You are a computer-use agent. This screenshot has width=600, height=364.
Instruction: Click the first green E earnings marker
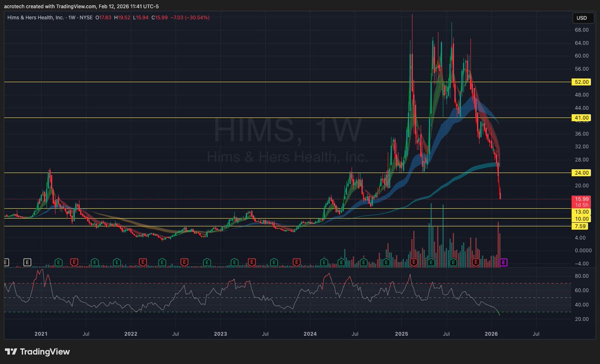pyautogui.click(x=58, y=262)
